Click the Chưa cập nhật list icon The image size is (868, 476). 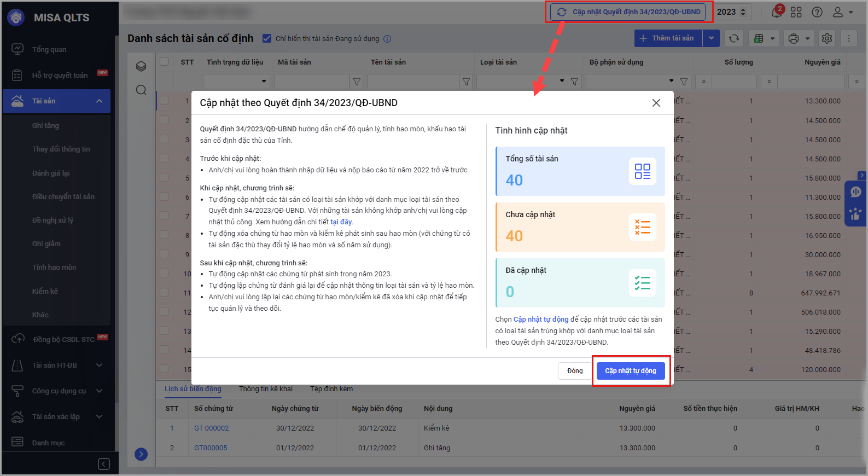click(643, 227)
